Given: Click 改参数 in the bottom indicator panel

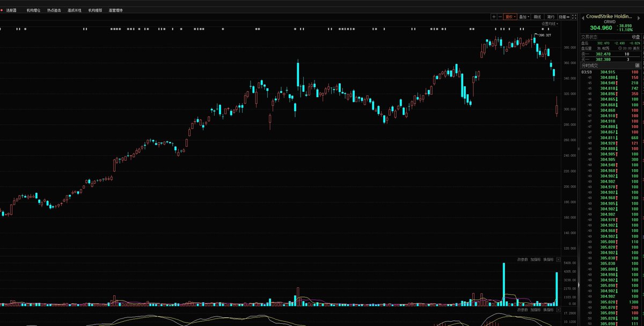Looking at the screenshot, I should [x=523, y=310].
